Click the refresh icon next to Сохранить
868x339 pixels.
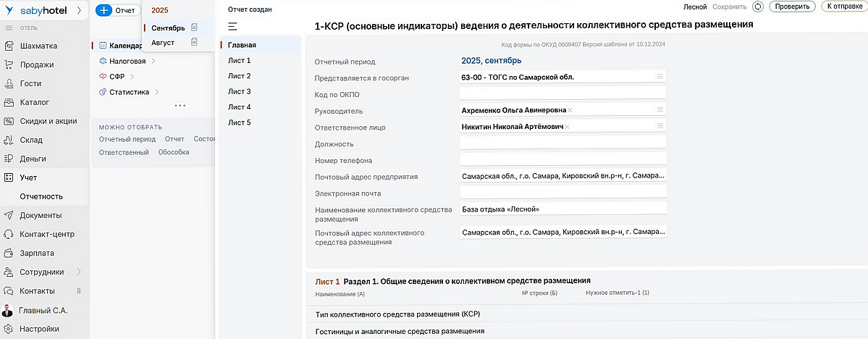pos(758,7)
